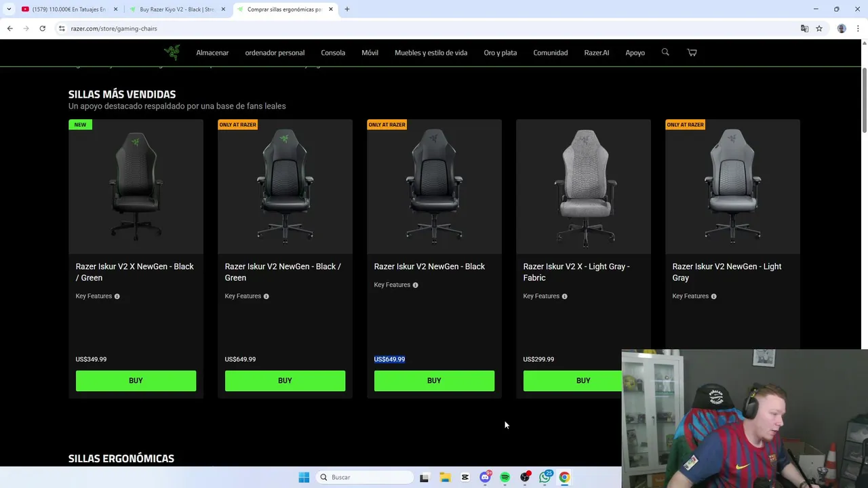
Task: Open Razer Iskur V2 NewGen - Black title
Action: pyautogui.click(x=429, y=266)
